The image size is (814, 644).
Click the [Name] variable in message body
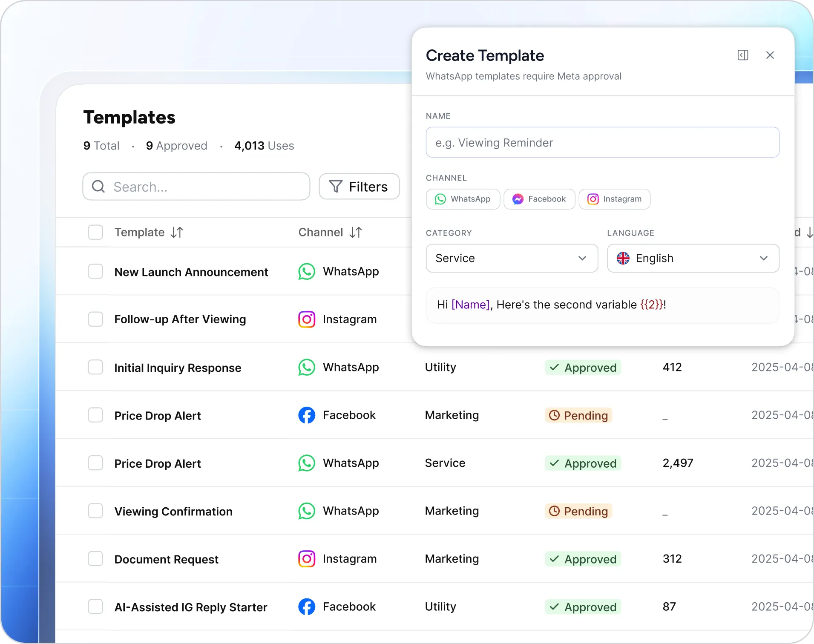coord(471,305)
